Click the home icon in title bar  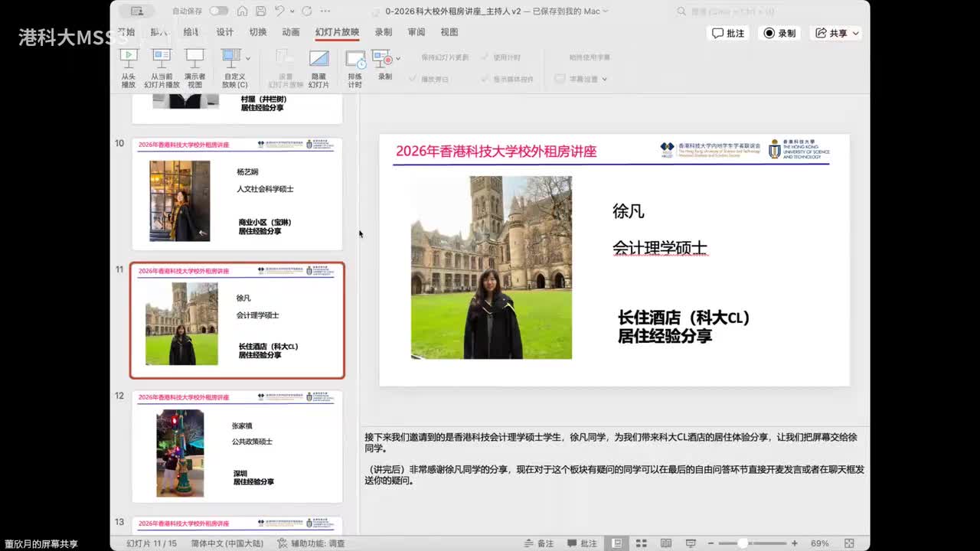coord(242,11)
